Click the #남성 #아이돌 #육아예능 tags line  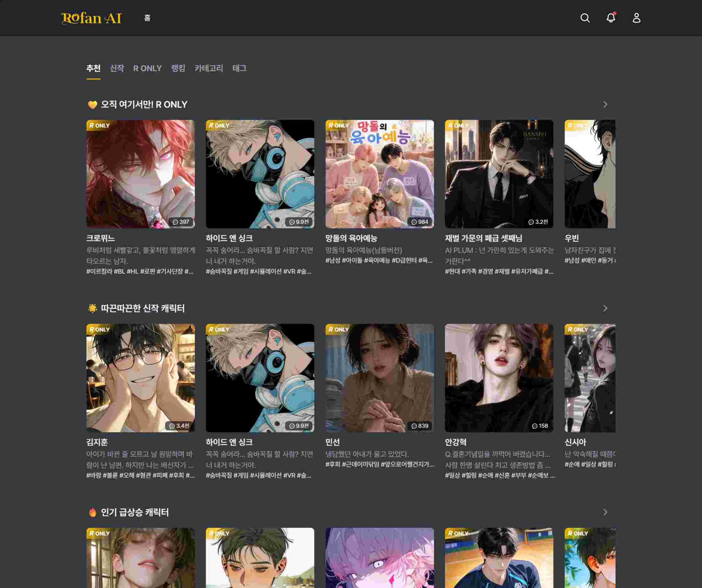[x=379, y=260]
